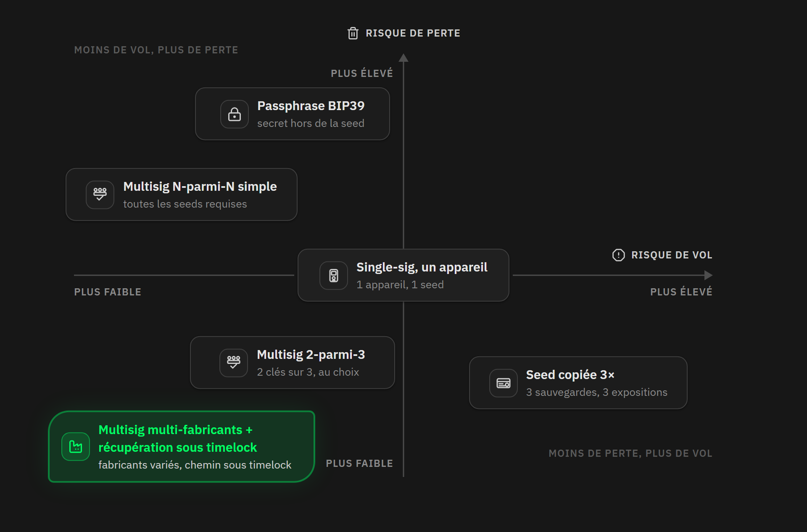Viewport: 807px width, 532px height.
Task: Select the Multisig N-parmi-N simple title
Action: click(200, 187)
